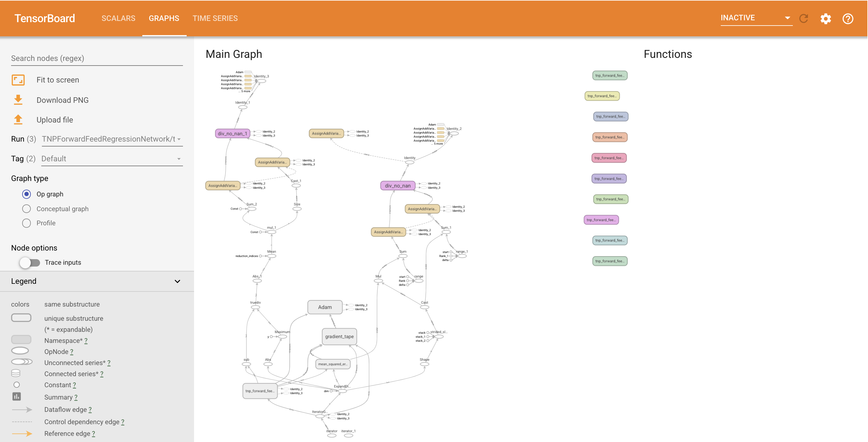Click the Constant circle icon in legend
The image size is (868, 442).
[x=16, y=385]
